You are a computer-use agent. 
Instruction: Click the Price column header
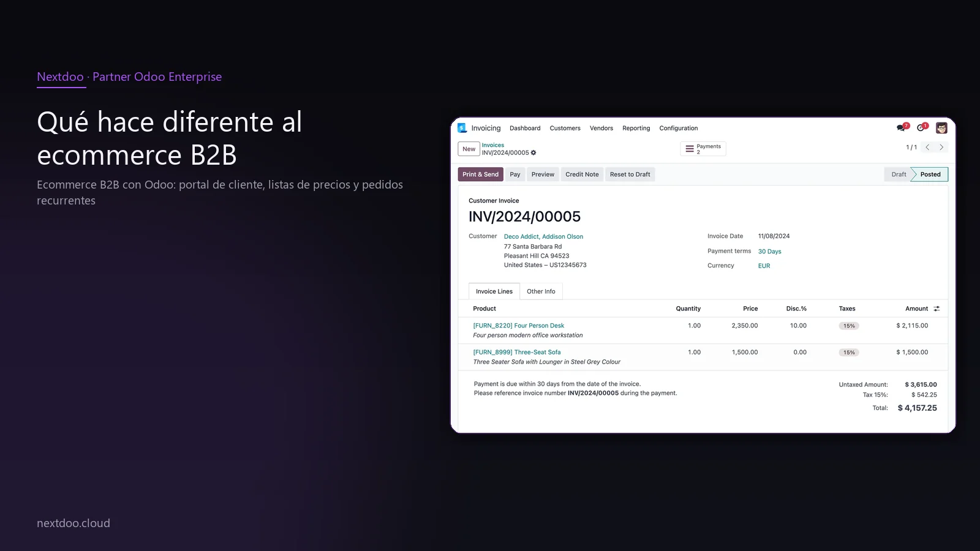(750, 309)
